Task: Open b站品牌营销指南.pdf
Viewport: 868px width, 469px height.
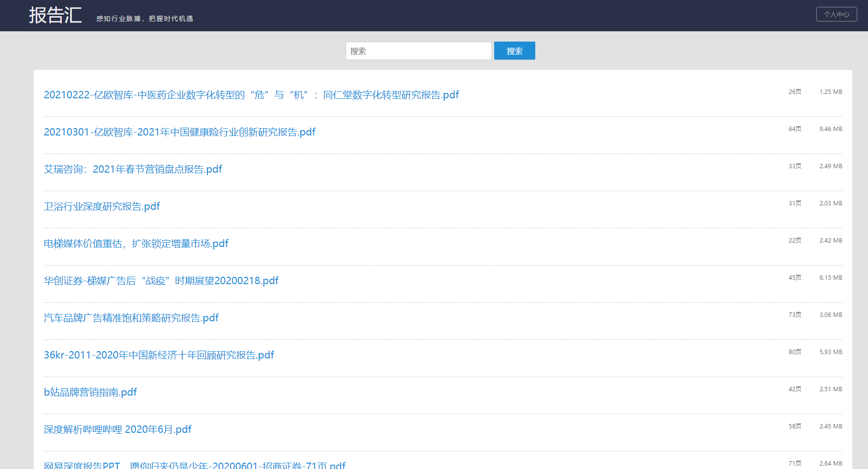Action: (91, 392)
